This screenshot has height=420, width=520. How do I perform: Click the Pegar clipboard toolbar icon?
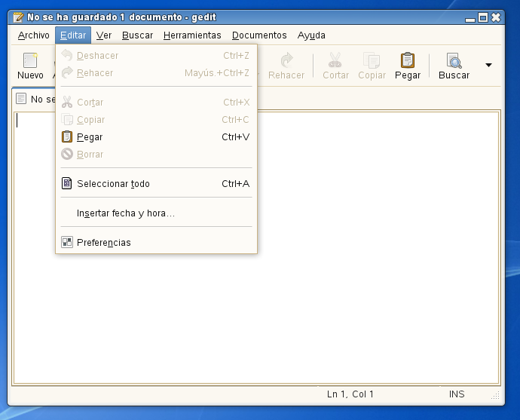click(408, 61)
